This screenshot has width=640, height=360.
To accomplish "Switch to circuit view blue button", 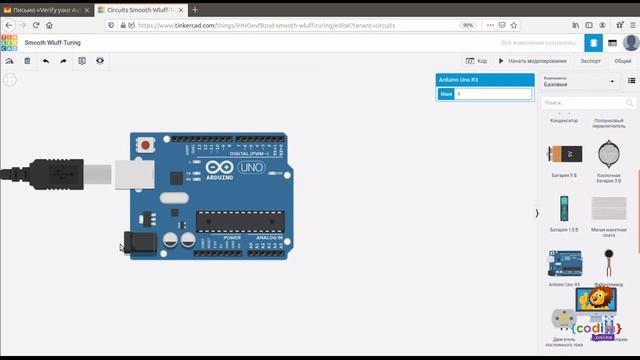I will pyautogui.click(x=593, y=43).
